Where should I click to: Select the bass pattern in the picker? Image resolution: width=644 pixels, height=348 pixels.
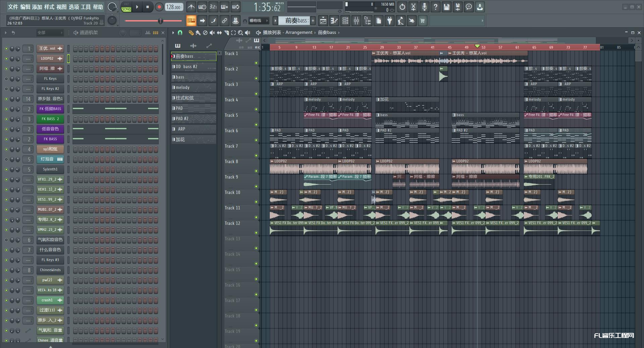[x=194, y=77]
